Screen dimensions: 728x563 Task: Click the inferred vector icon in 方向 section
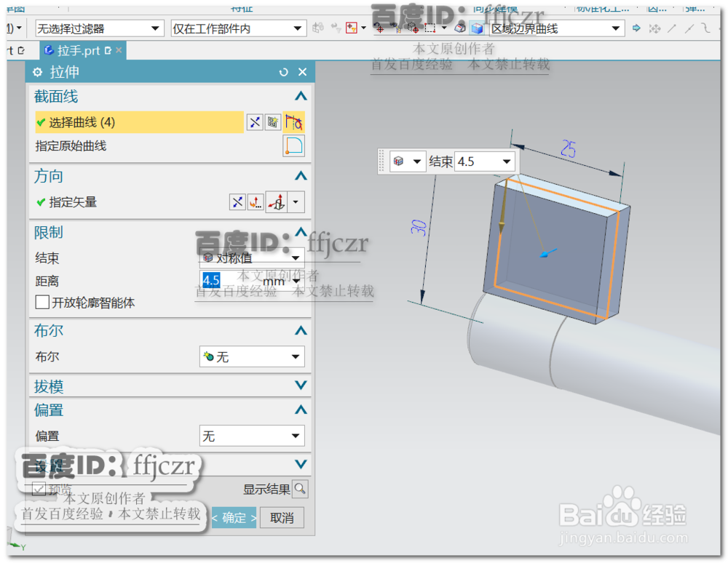(x=277, y=202)
